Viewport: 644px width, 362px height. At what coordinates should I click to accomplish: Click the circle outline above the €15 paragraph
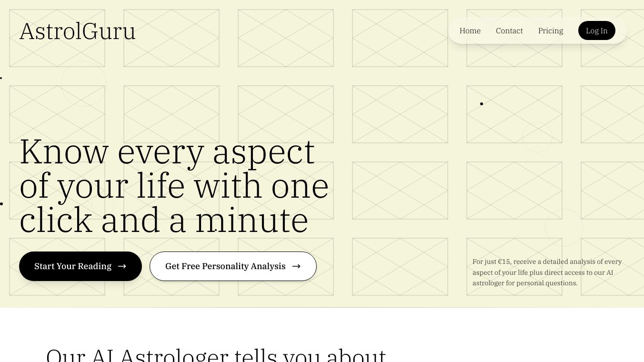(x=564, y=227)
